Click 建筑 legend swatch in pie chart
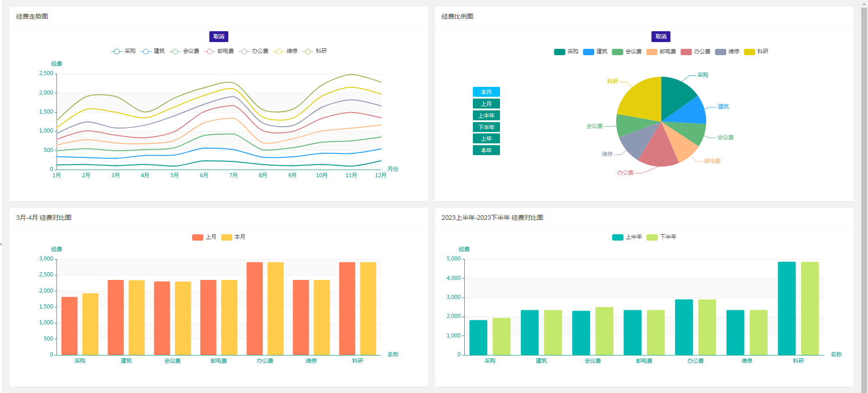 coord(588,52)
